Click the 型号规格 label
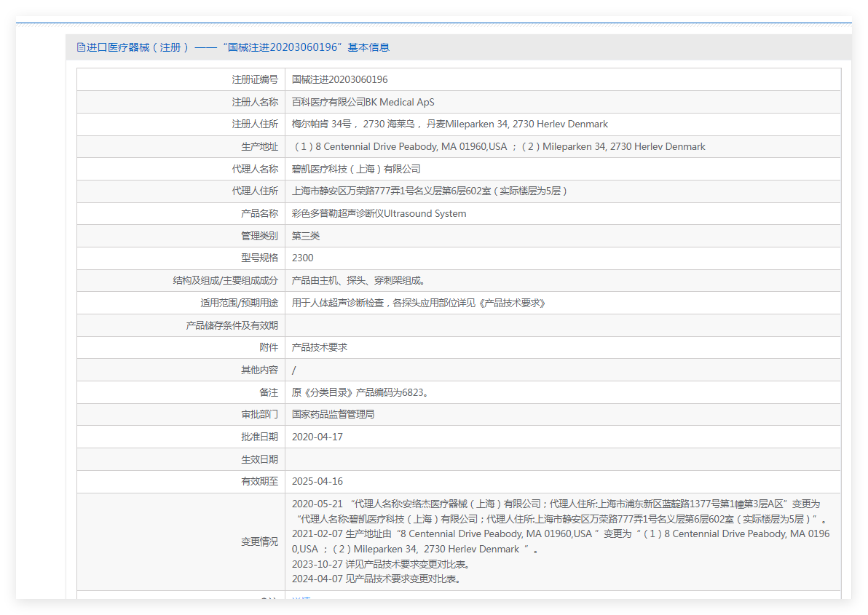Screen dimensions: 868x615 (x=260, y=258)
